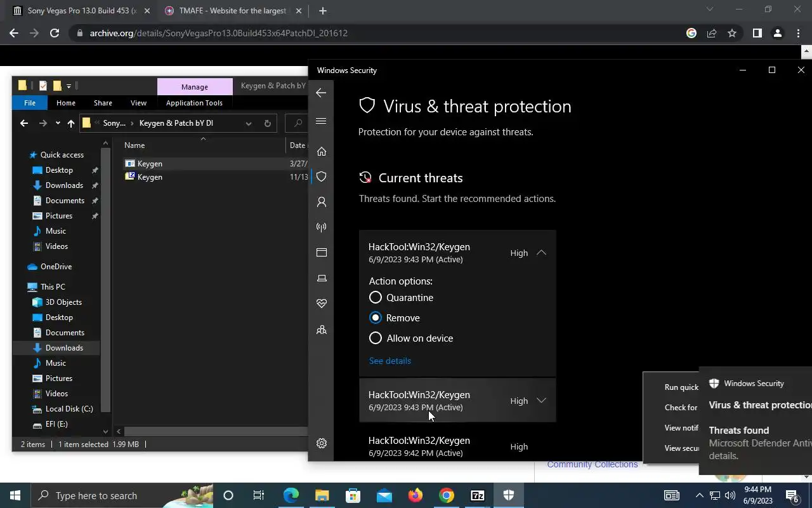Viewport: 812px width, 508px height.
Task: Click See details link
Action: (390, 361)
